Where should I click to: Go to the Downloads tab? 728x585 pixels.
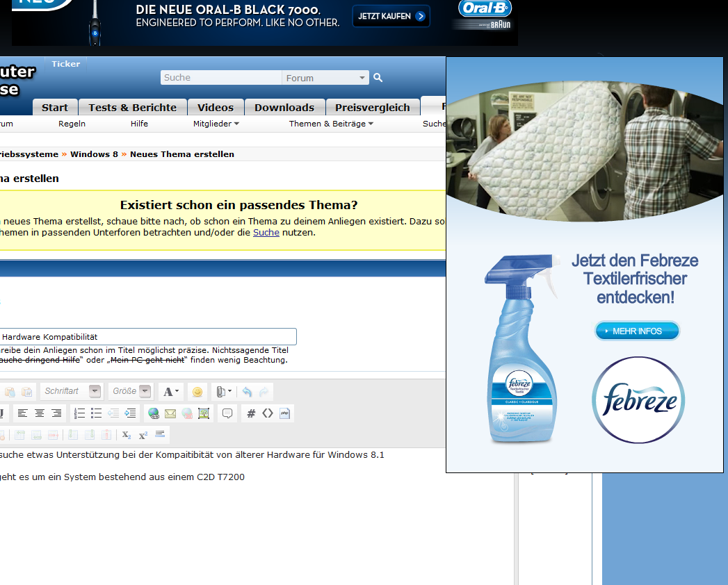point(284,108)
